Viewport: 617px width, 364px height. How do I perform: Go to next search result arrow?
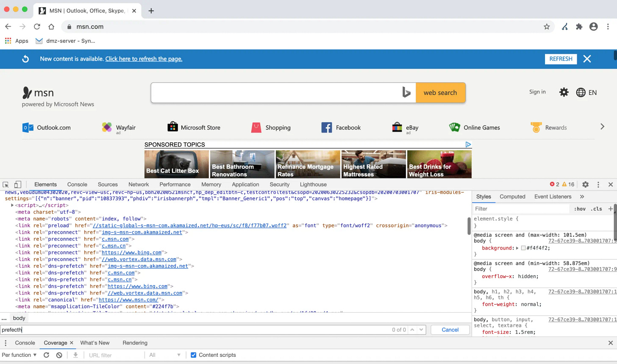[x=421, y=330]
